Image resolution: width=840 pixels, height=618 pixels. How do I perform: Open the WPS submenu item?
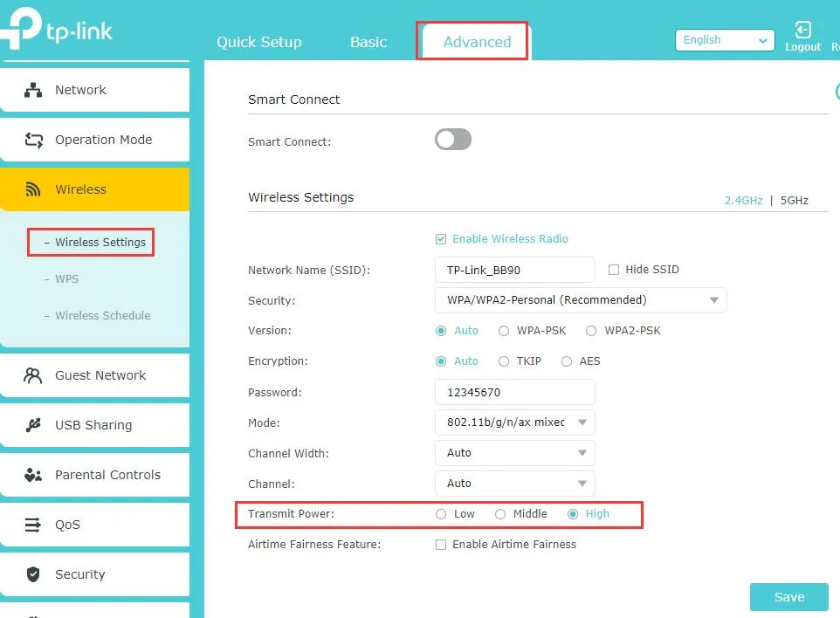pyautogui.click(x=67, y=279)
